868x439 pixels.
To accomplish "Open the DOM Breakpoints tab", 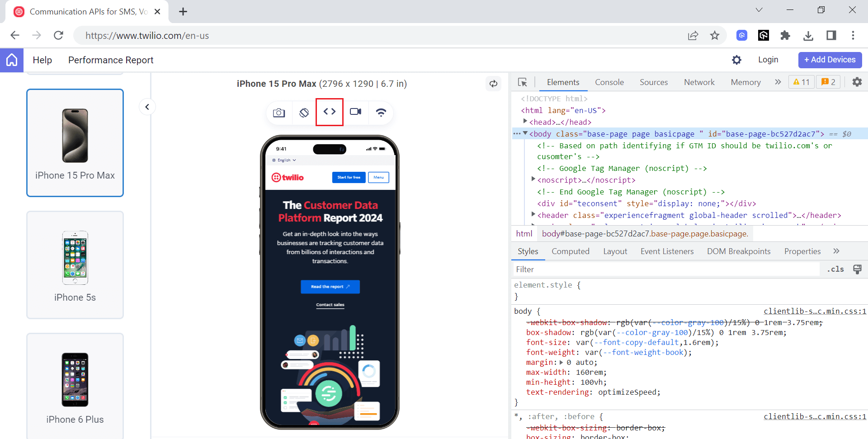I will 739,251.
